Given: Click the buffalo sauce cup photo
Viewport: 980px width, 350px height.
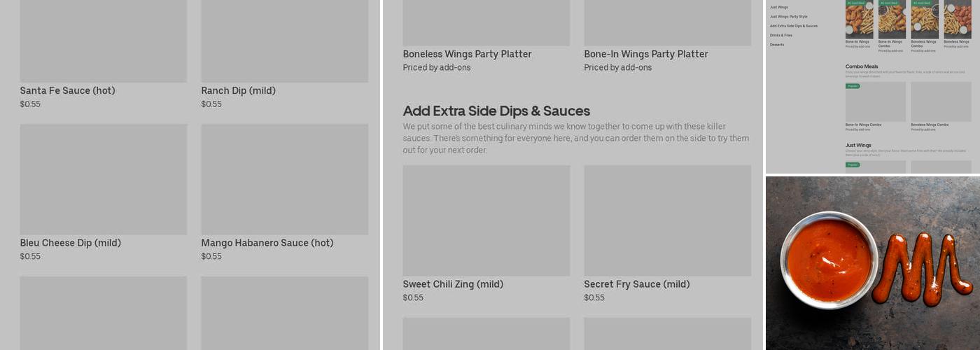Looking at the screenshot, I should (829, 260).
